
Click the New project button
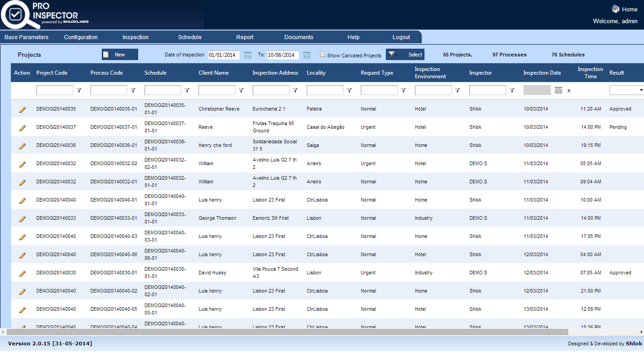[x=120, y=55]
